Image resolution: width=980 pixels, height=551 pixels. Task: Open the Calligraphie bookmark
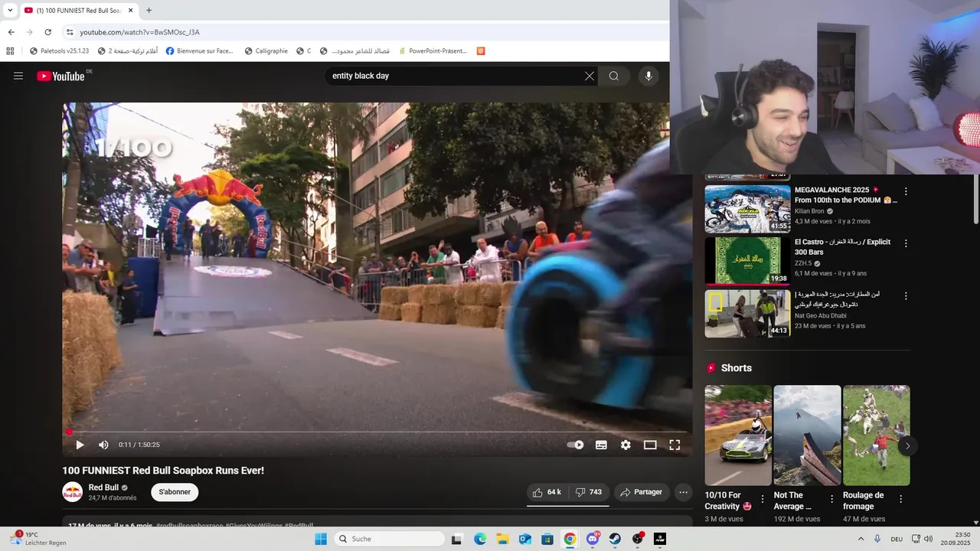coord(266,51)
